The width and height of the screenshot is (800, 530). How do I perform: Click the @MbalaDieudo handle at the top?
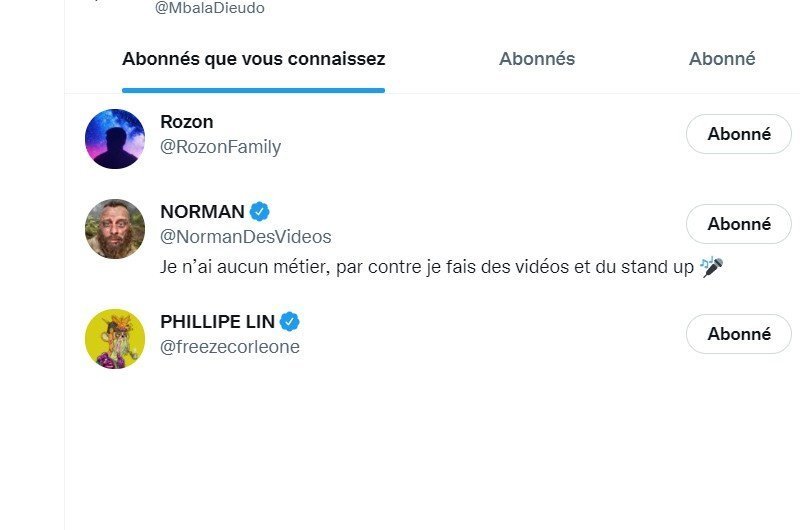209,8
